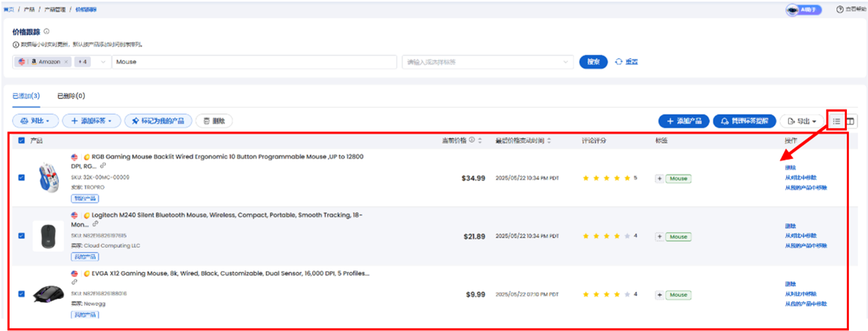Switch to list view icon
868x331 pixels.
[837, 121]
